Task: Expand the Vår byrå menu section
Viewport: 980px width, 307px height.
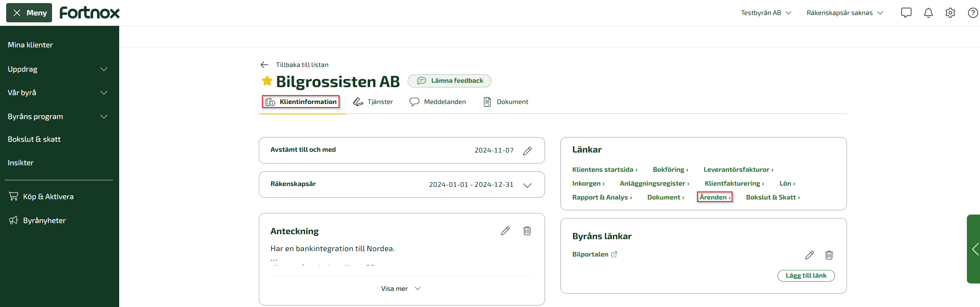Action: pyautogui.click(x=58, y=93)
